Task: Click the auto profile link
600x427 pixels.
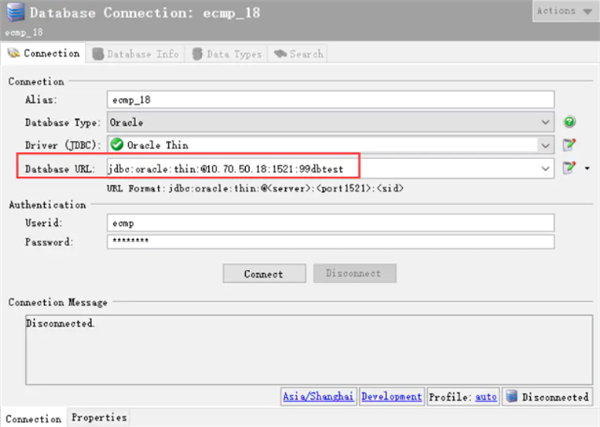Action: tap(486, 397)
